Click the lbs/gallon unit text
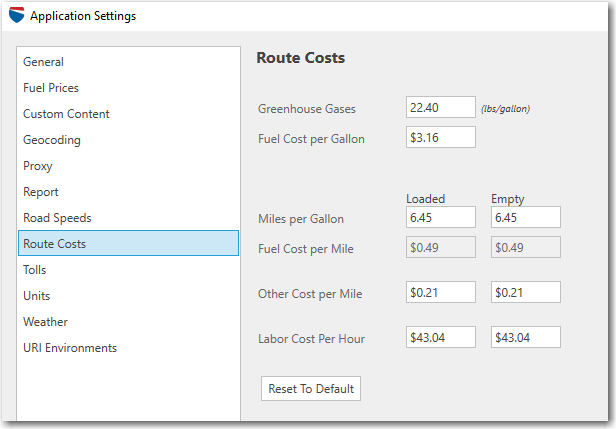The width and height of the screenshot is (616, 429). tap(505, 109)
